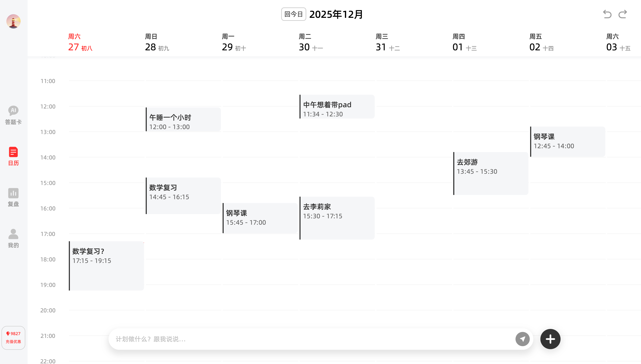Image resolution: width=641 pixels, height=364 pixels.
Task: Open Friday's 钢琴课 12:45 event
Action: click(568, 142)
